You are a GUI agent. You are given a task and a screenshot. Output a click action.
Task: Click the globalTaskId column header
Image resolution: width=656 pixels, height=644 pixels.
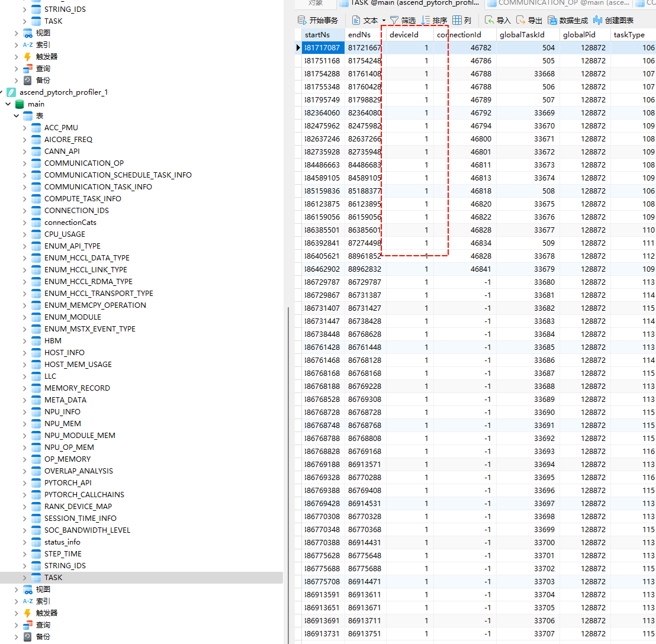[527, 35]
